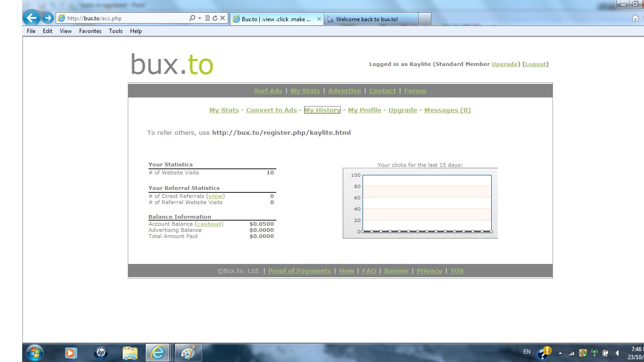The width and height of the screenshot is (644, 362).
Task: Open the Favorites menu
Action: (90, 31)
